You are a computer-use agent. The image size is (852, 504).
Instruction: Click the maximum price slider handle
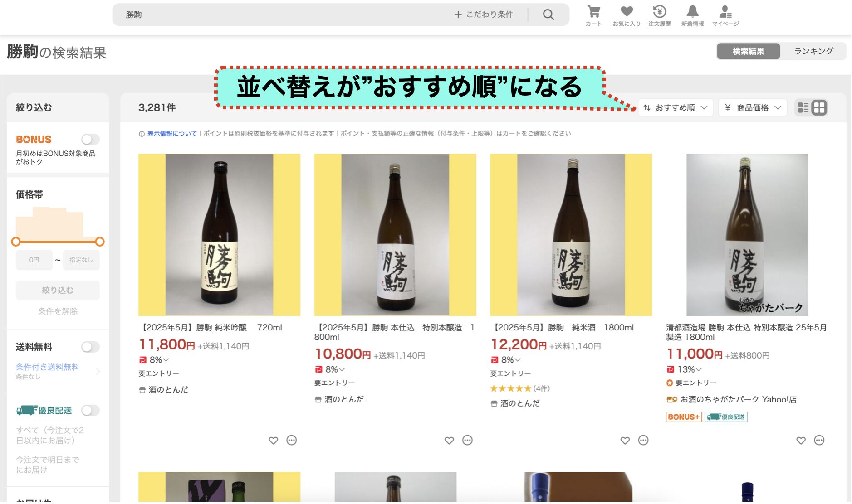click(100, 242)
